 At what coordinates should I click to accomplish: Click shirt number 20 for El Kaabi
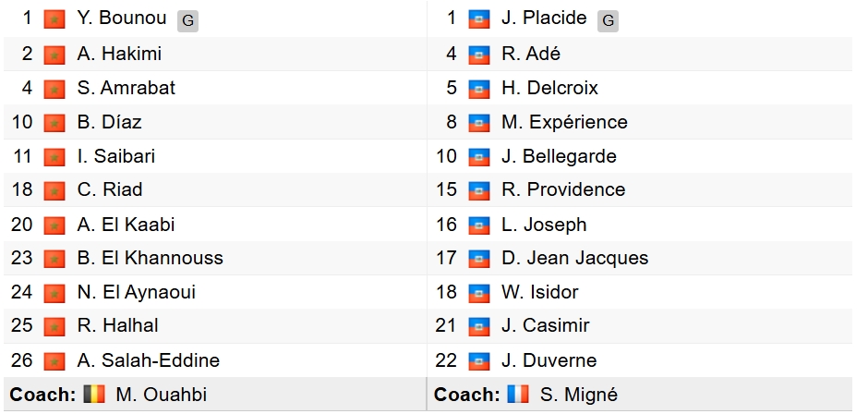click(22, 225)
